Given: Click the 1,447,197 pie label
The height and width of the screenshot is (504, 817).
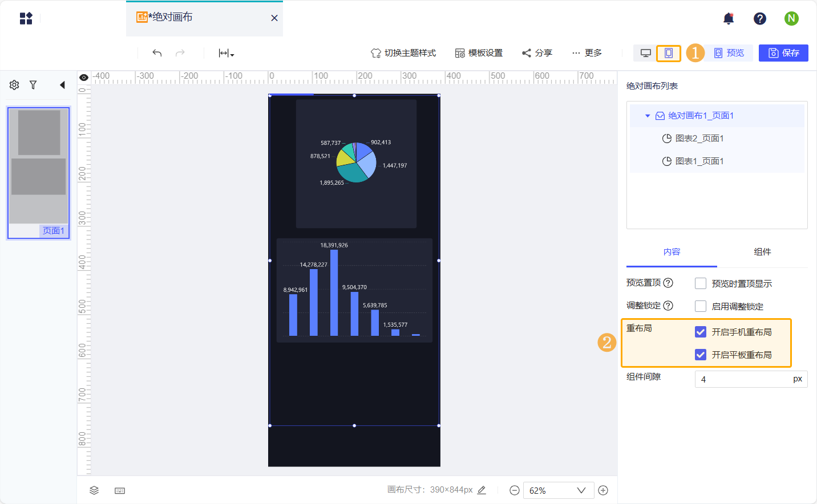Looking at the screenshot, I should click(395, 165).
